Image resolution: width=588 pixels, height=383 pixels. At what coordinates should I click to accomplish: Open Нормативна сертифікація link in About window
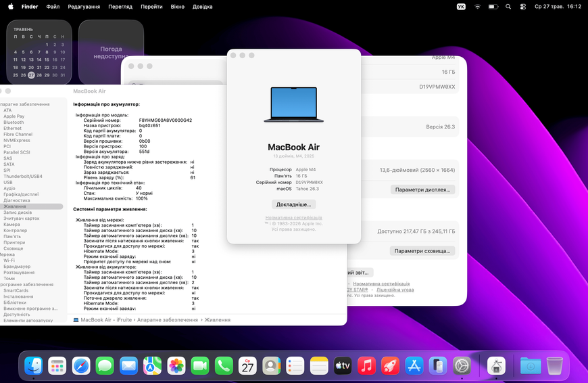coord(293,218)
